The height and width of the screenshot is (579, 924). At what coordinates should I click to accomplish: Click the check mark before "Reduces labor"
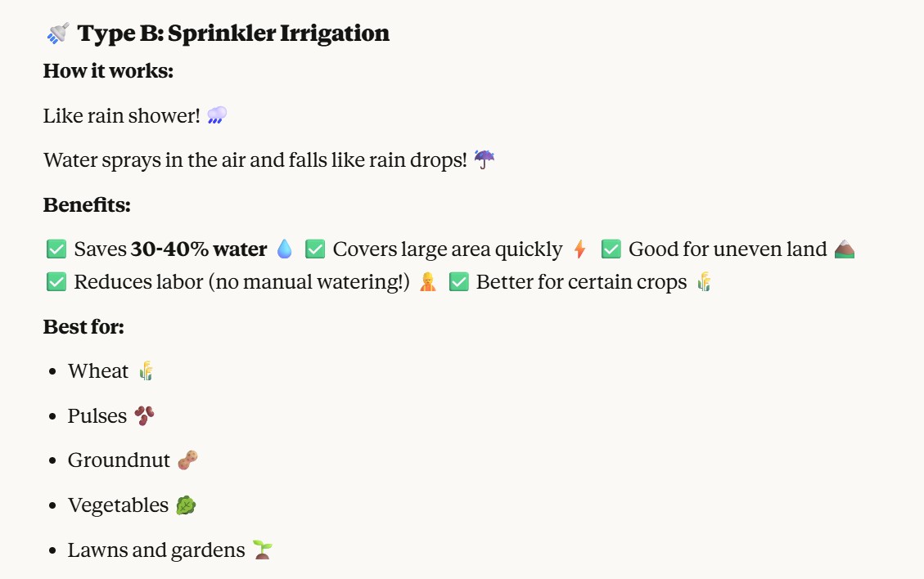56,282
